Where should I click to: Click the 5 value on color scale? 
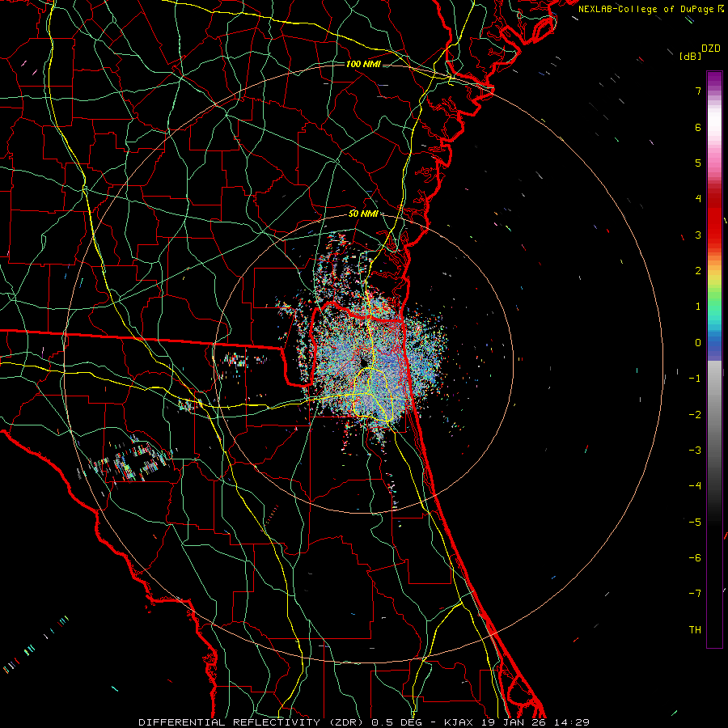tap(698, 163)
